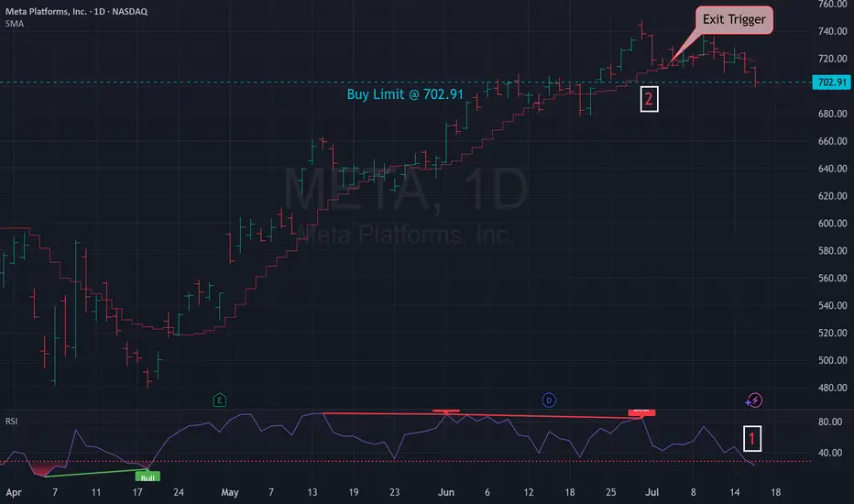Click the 720.00 price axis value
The image size is (854, 504).
point(833,59)
